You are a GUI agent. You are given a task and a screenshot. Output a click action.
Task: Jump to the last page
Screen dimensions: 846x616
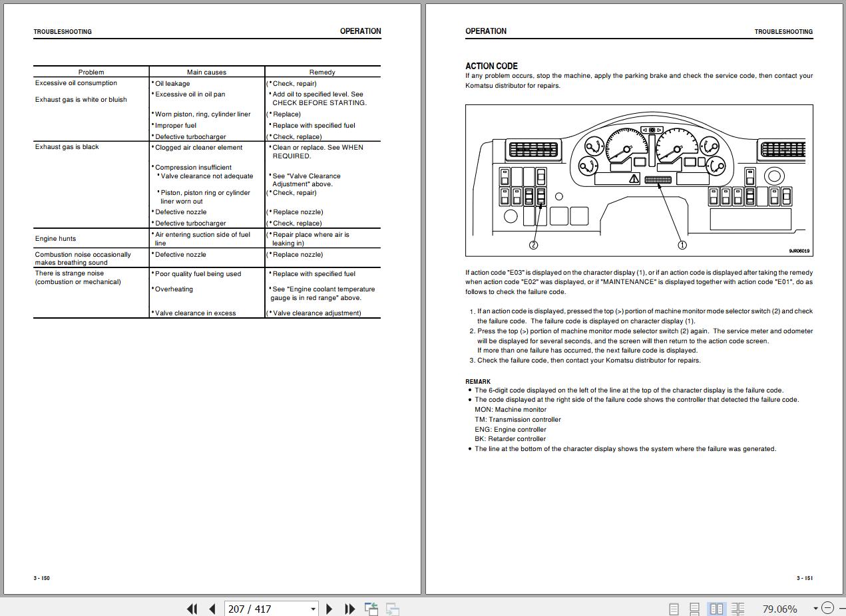[349, 609]
